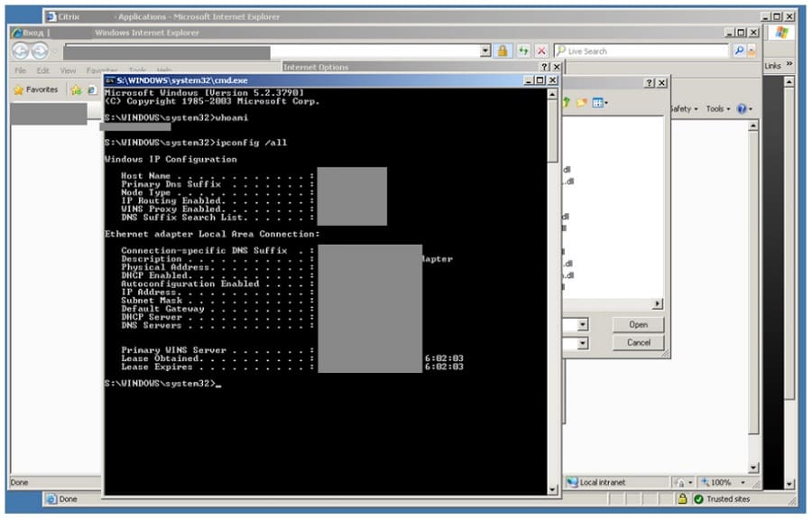
Task: Click the Create New Folder icon in dialog
Action: [582, 103]
